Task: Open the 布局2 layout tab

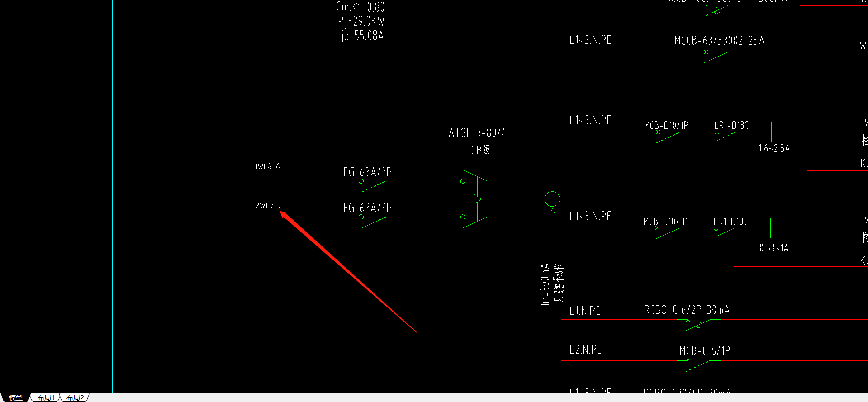Action: point(75,397)
